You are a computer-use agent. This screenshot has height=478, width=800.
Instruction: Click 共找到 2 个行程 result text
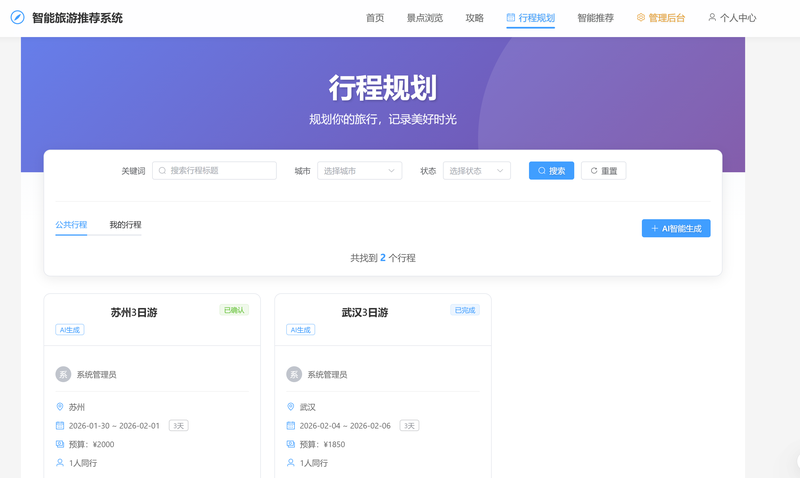[383, 258]
